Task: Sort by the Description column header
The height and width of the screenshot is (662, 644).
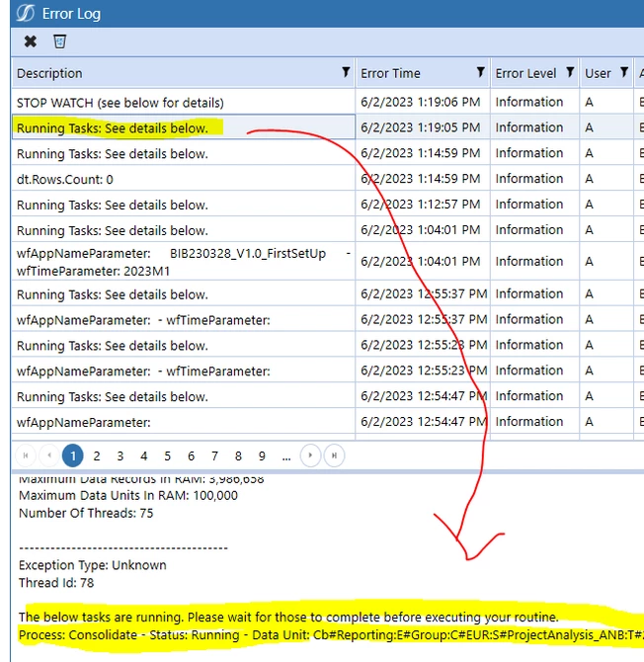Action: (49, 73)
